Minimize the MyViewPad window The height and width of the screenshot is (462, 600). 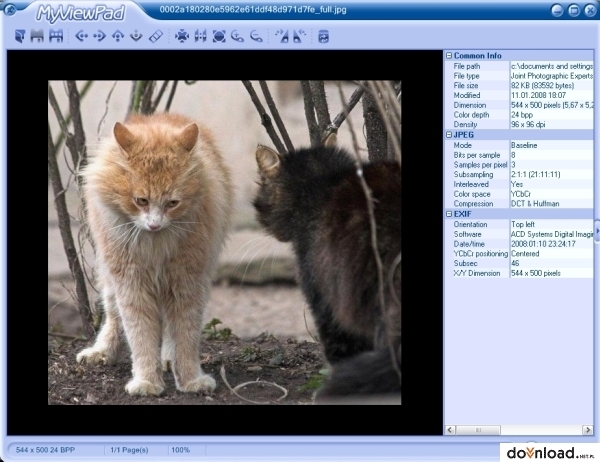point(557,10)
